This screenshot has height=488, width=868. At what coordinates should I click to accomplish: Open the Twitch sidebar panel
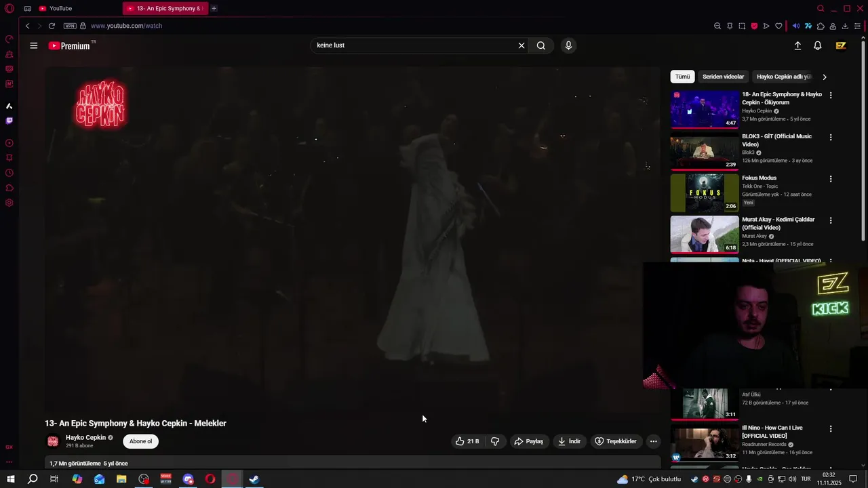9,121
